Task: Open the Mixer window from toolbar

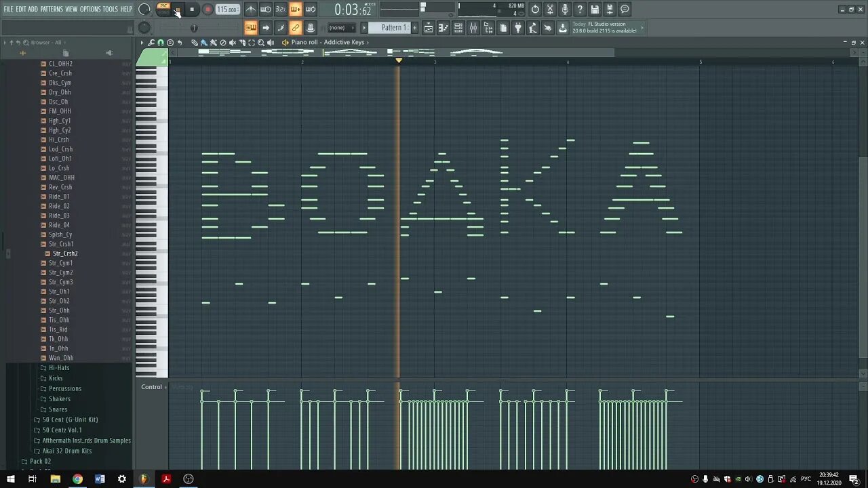Action: [473, 28]
